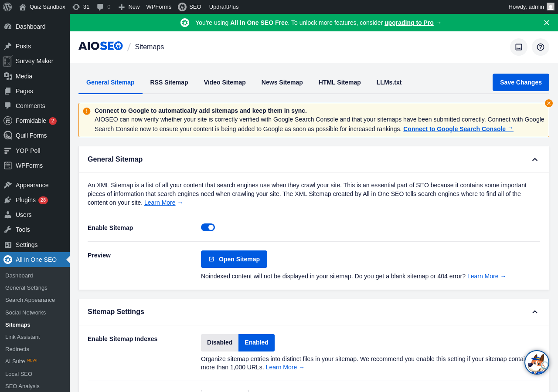Open the AIOSEO help question-mark icon
Screen dimensions: 558x392
pos(541,47)
